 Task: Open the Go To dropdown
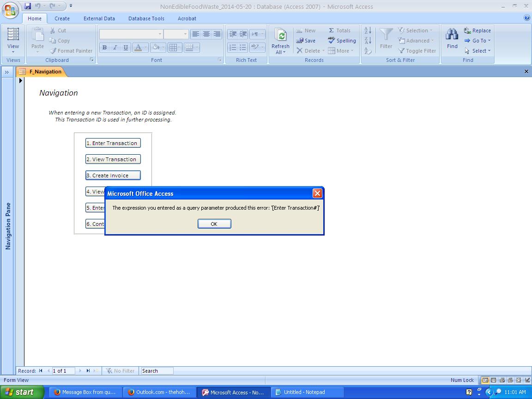478,41
